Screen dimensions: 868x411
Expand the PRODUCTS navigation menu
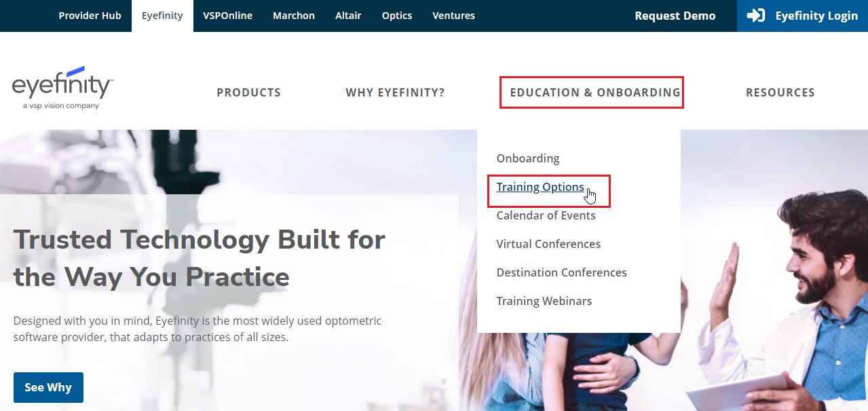click(248, 92)
